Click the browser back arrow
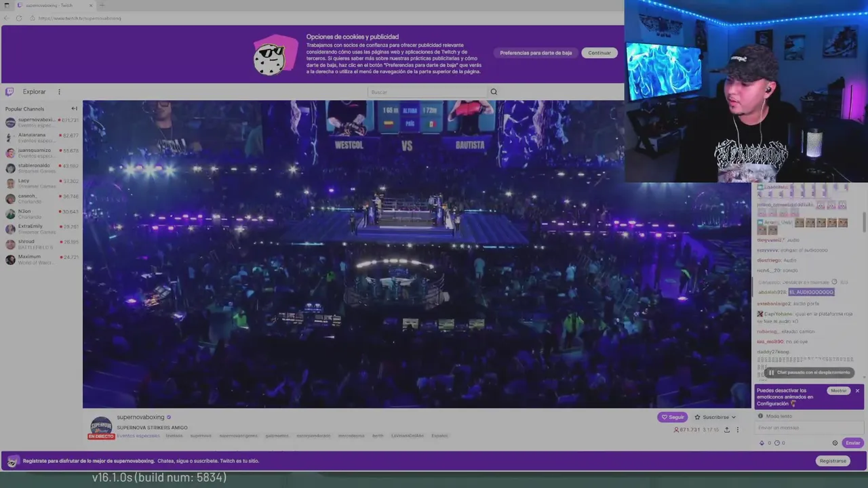 click(7, 18)
